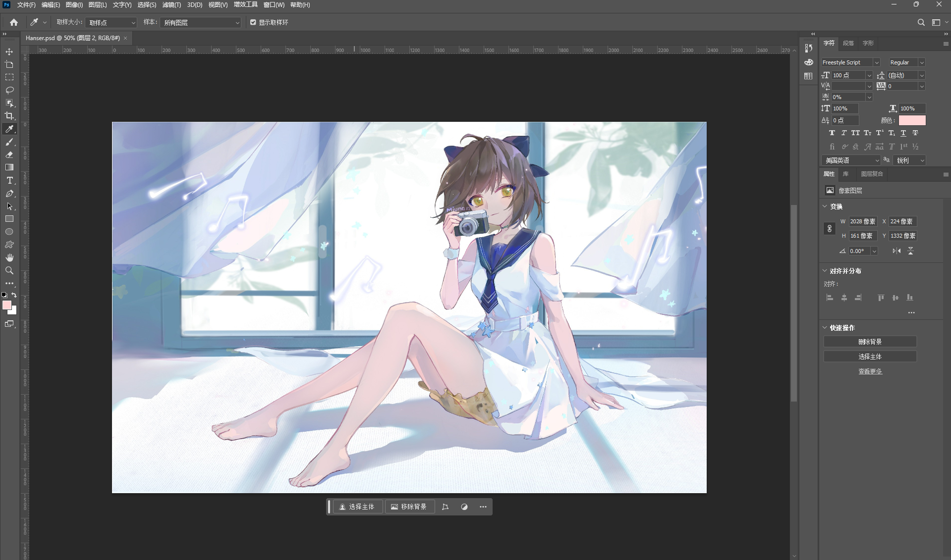The image size is (951, 560).
Task: Reset default foreground and background colors
Action: tap(4, 295)
